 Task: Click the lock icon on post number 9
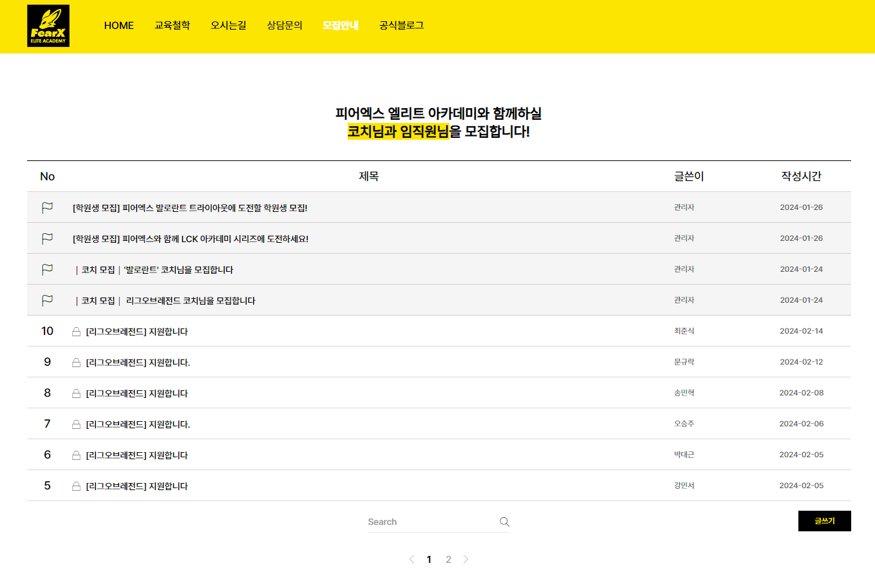pos(76,363)
